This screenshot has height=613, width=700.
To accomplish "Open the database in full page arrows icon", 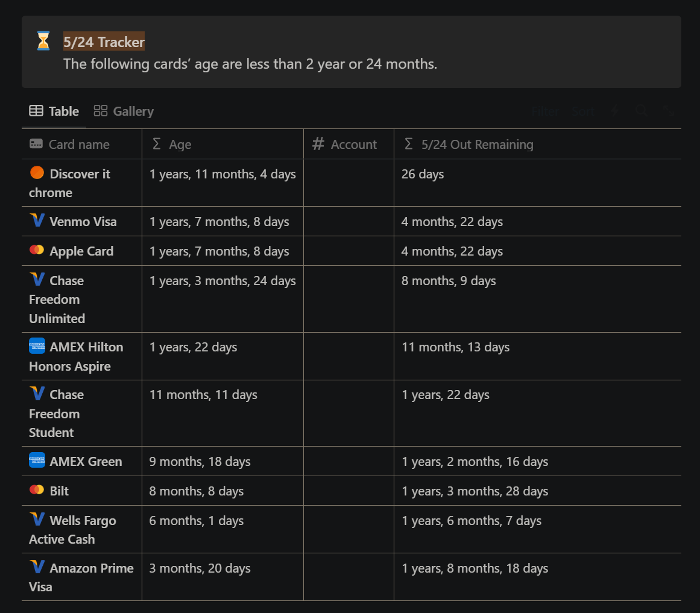I will [x=668, y=111].
